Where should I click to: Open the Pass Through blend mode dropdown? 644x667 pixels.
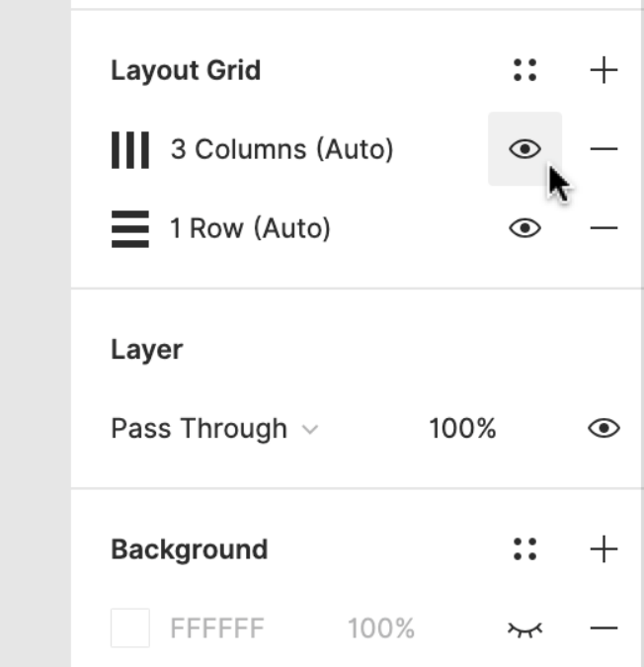[214, 429]
